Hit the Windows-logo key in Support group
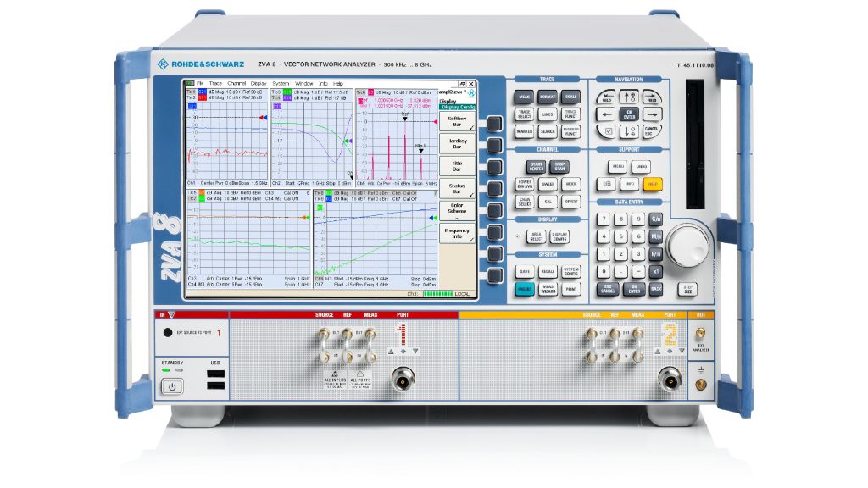 (607, 184)
